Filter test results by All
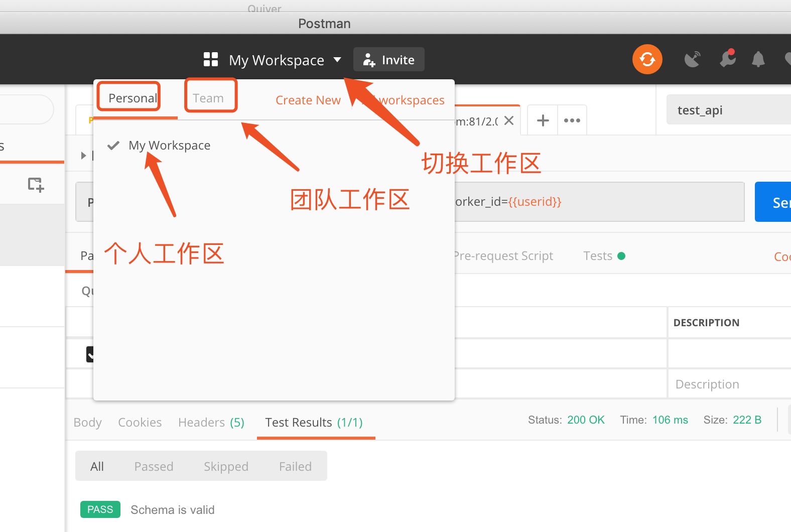This screenshot has height=532, width=791. tap(97, 467)
